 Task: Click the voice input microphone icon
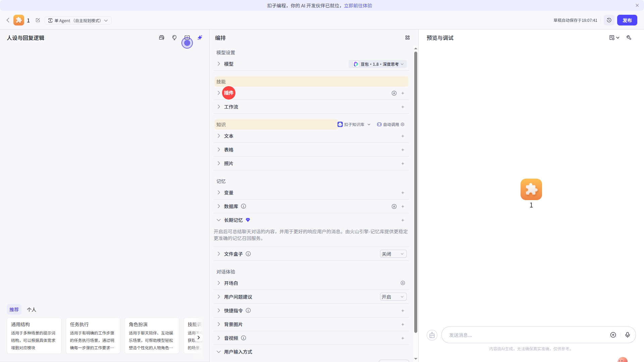pyautogui.click(x=628, y=335)
